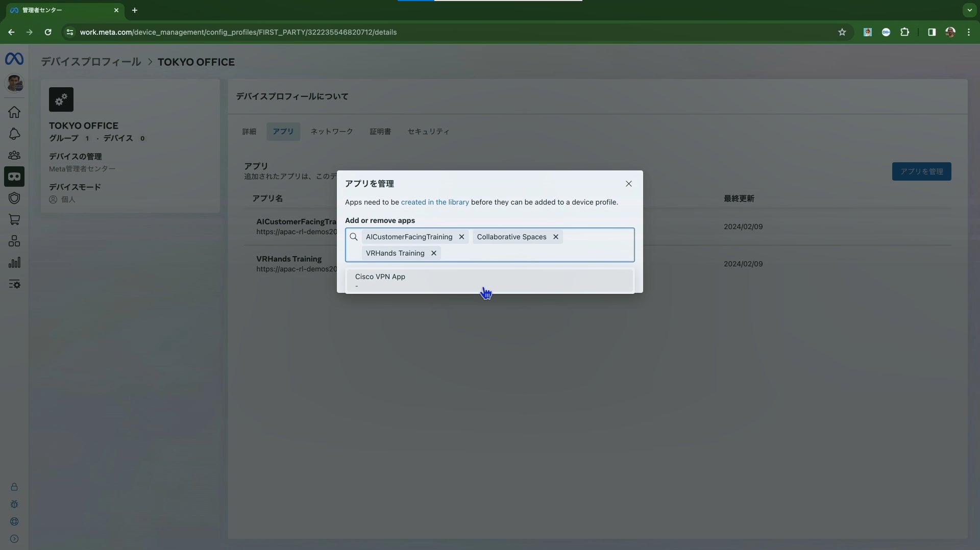
Task: Expand sidebar with arrow circle icon
Action: point(14,539)
